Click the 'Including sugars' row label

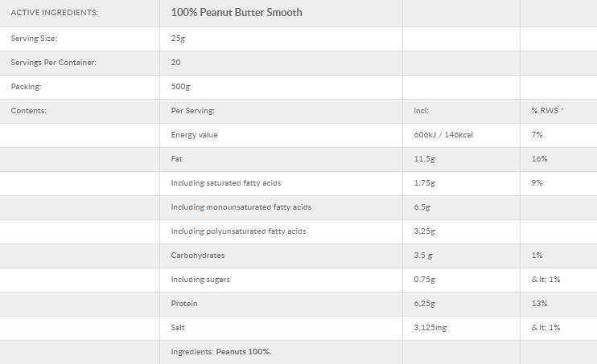pyautogui.click(x=200, y=280)
